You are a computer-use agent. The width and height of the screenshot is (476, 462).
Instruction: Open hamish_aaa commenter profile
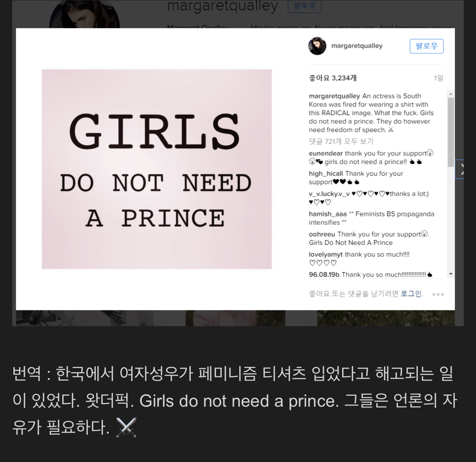[328, 214]
